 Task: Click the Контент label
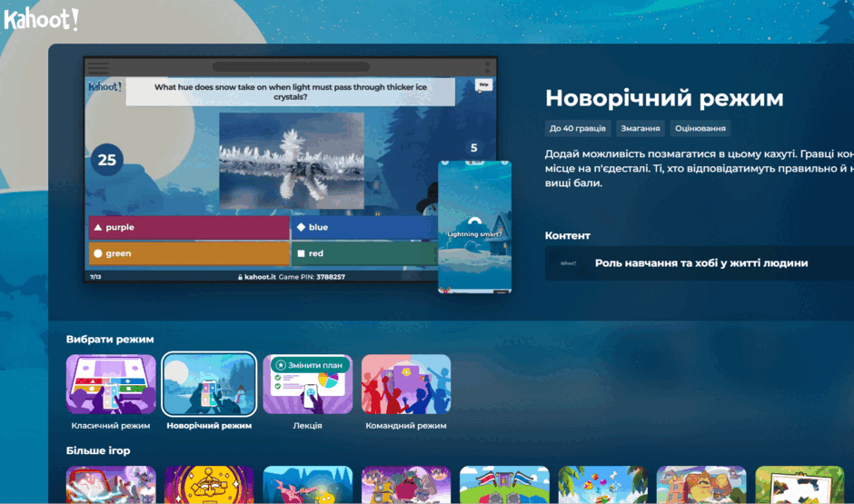[568, 236]
